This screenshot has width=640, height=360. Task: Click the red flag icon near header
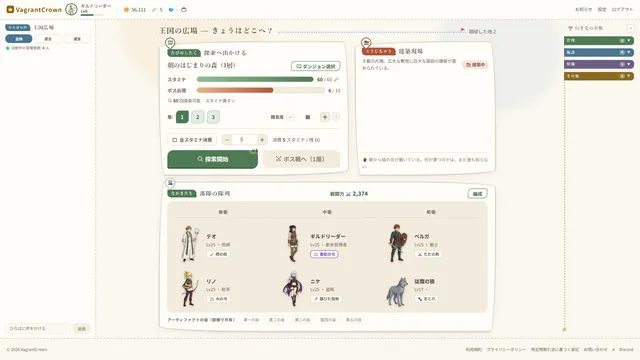click(x=462, y=30)
